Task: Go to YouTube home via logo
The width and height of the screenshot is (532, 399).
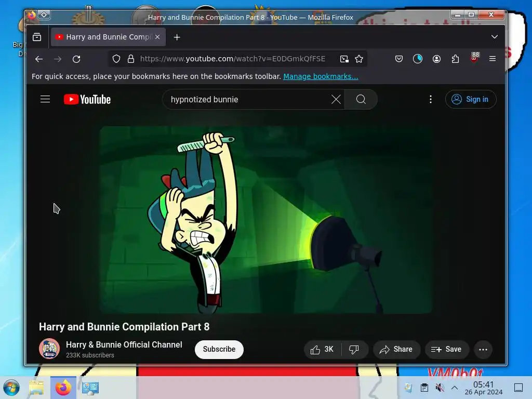Action: pyautogui.click(x=87, y=99)
